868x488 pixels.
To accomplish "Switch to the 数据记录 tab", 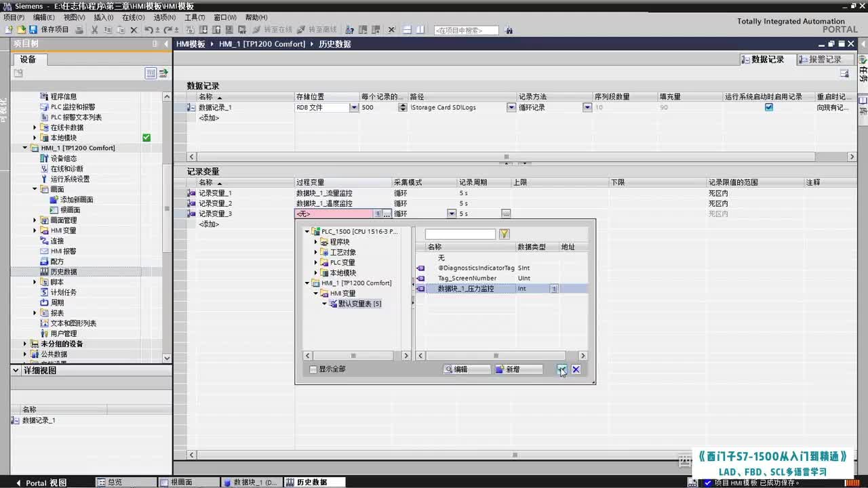I will tap(766, 60).
